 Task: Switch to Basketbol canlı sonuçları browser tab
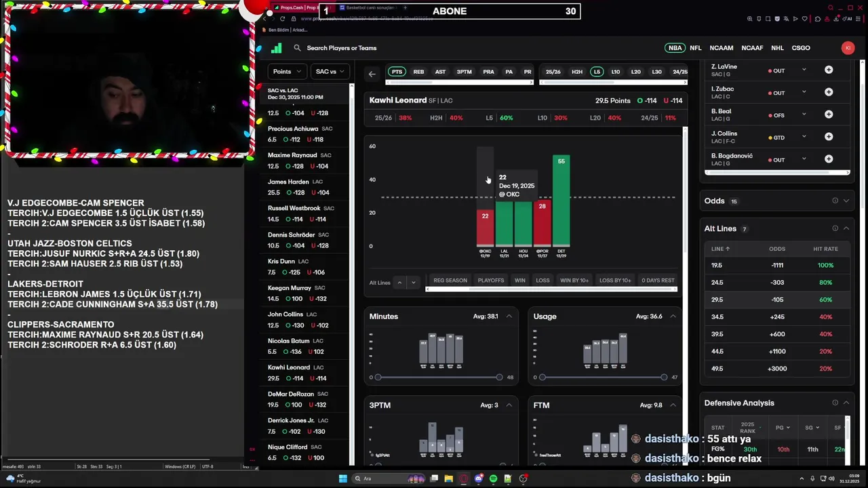(x=370, y=7)
